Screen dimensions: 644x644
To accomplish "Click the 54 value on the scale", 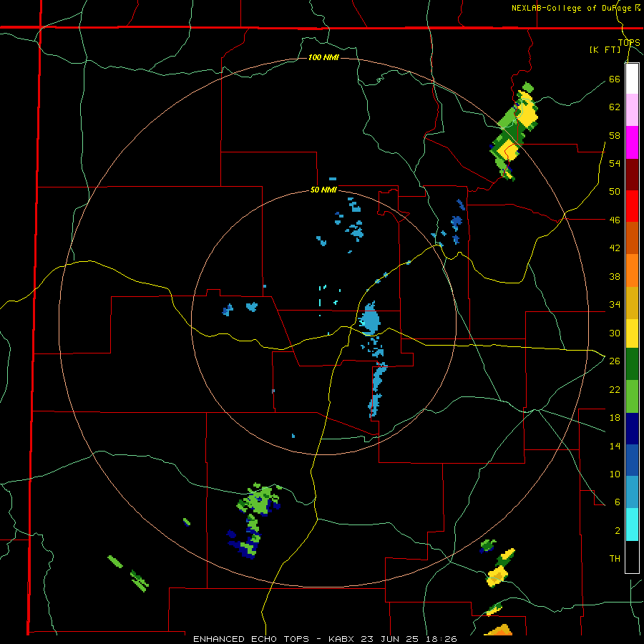I will click(x=615, y=163).
